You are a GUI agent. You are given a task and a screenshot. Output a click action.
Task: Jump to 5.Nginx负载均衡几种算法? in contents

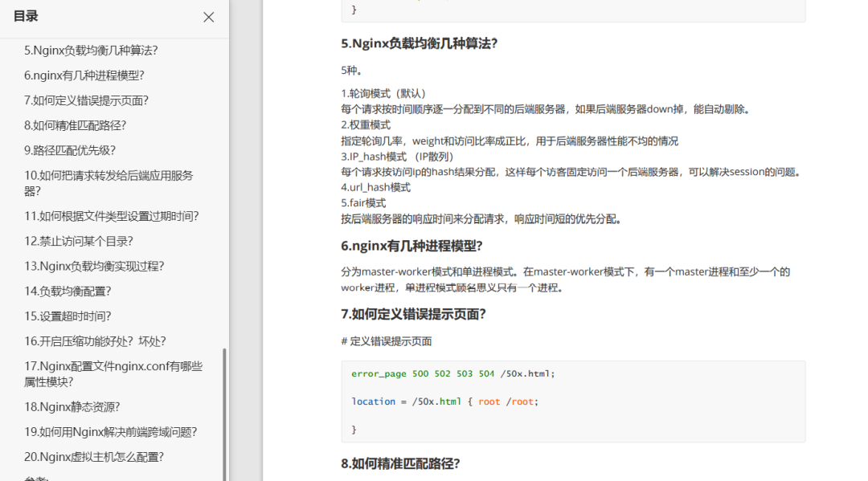[x=91, y=51]
